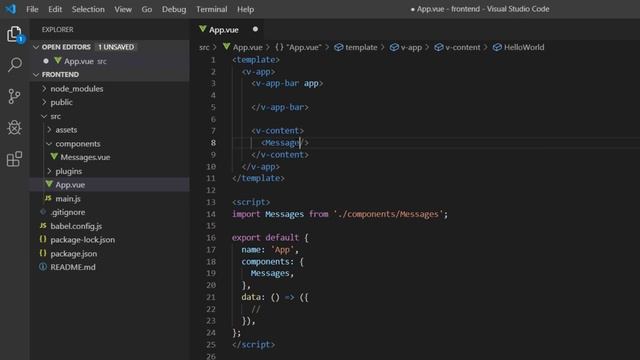Click the template symbol icon in breadcrumbs
Viewport: 640px width, 360px height.
point(338,47)
